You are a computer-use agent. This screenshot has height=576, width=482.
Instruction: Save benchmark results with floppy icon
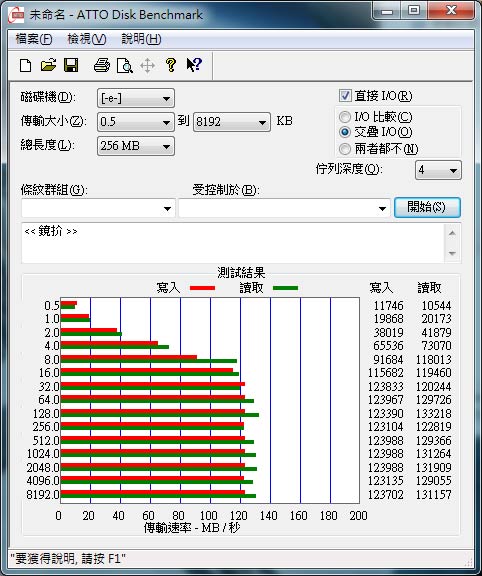tap(71, 65)
